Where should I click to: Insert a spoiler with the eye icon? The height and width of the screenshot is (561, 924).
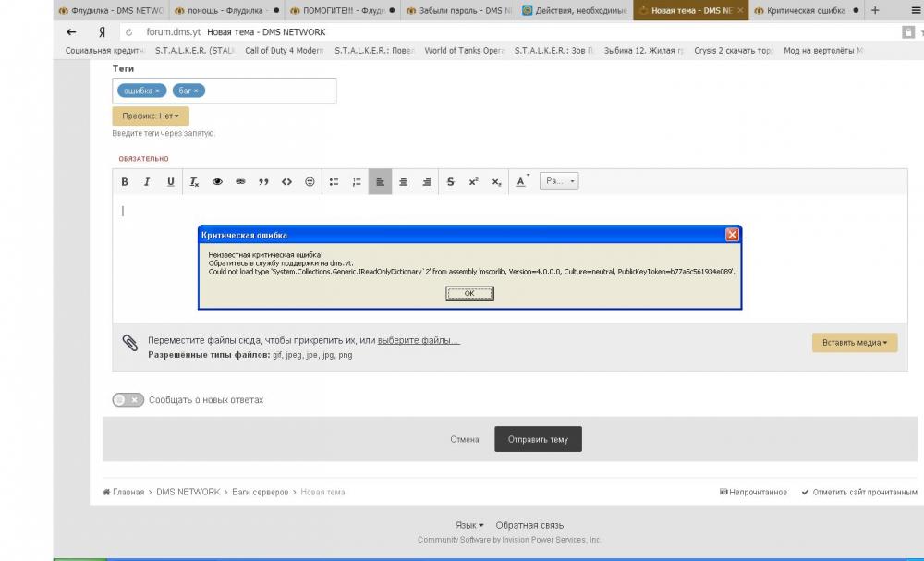click(218, 182)
